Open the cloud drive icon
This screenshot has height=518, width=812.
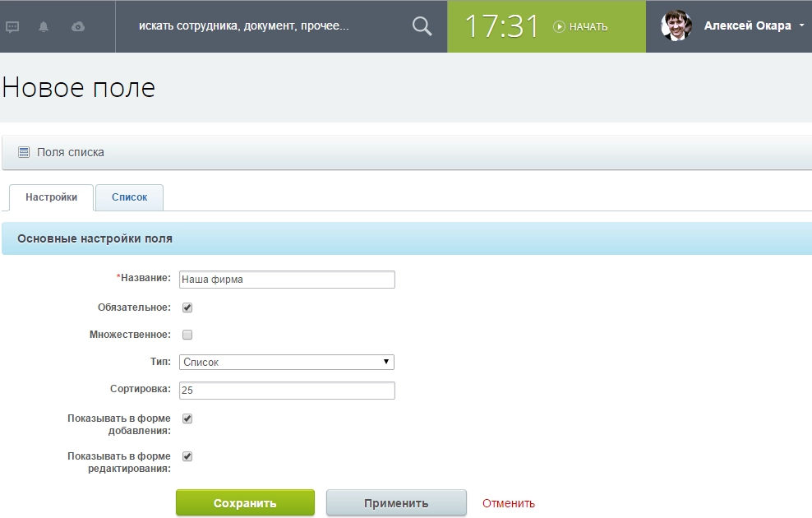coord(78,26)
